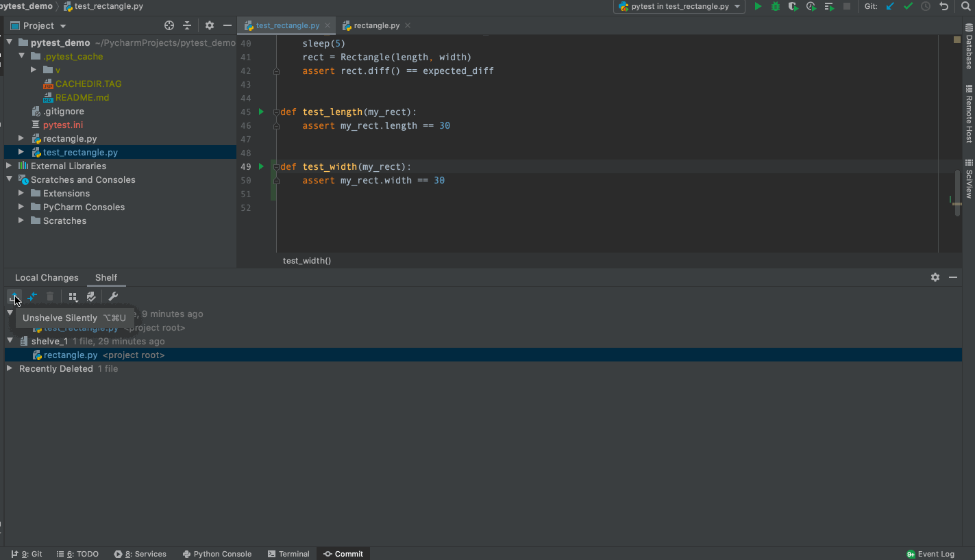Expand the v folder arrow
Screen dimensions: 975x560
[x=34, y=70]
